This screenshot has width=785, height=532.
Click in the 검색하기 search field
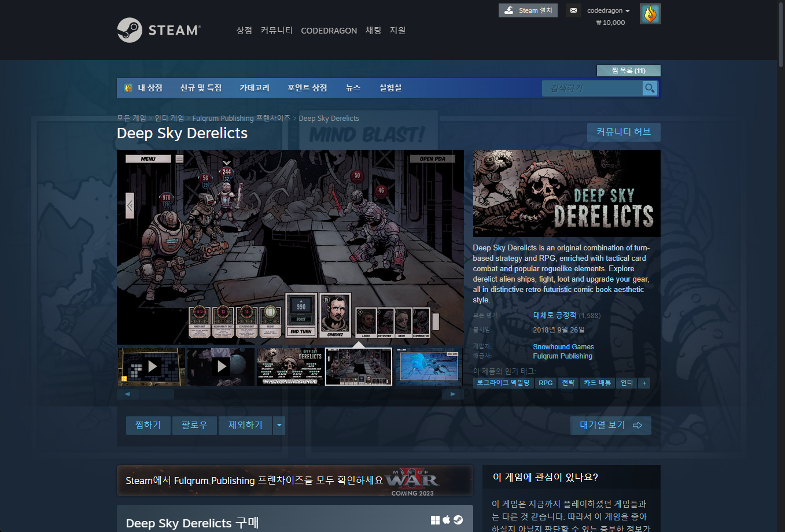tap(592, 88)
